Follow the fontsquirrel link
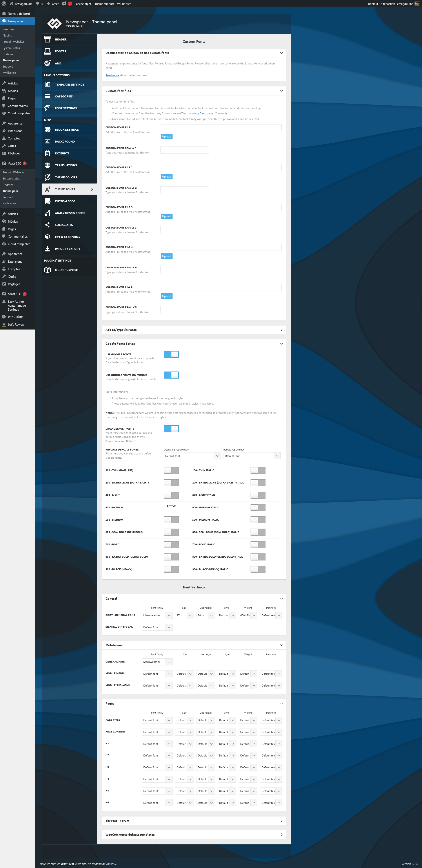Screen dimensions: 422x868 pyautogui.click(x=206, y=114)
